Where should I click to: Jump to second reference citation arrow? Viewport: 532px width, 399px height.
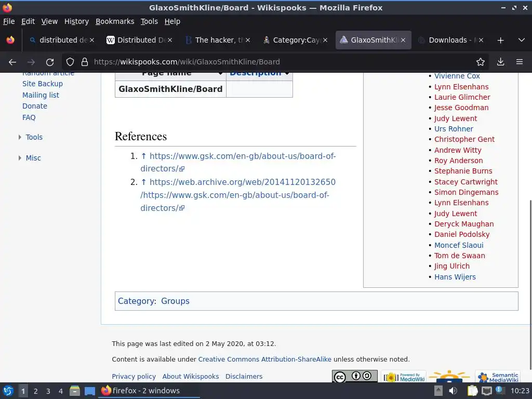[143, 182]
